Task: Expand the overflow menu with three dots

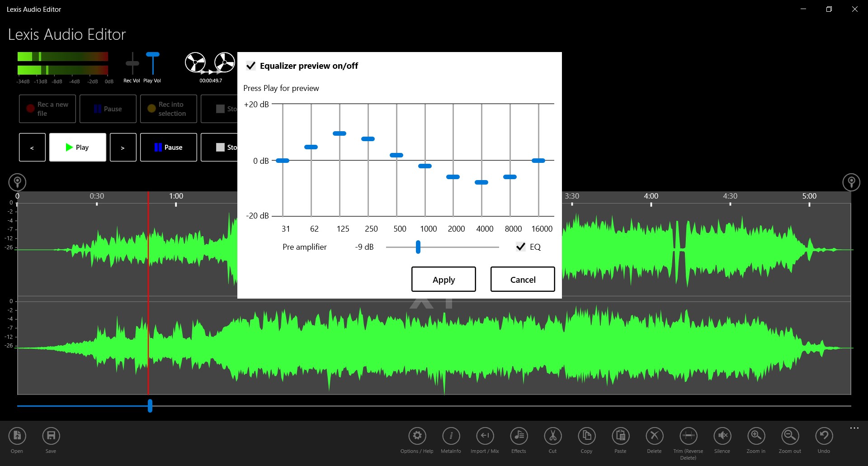Action: [x=854, y=428]
